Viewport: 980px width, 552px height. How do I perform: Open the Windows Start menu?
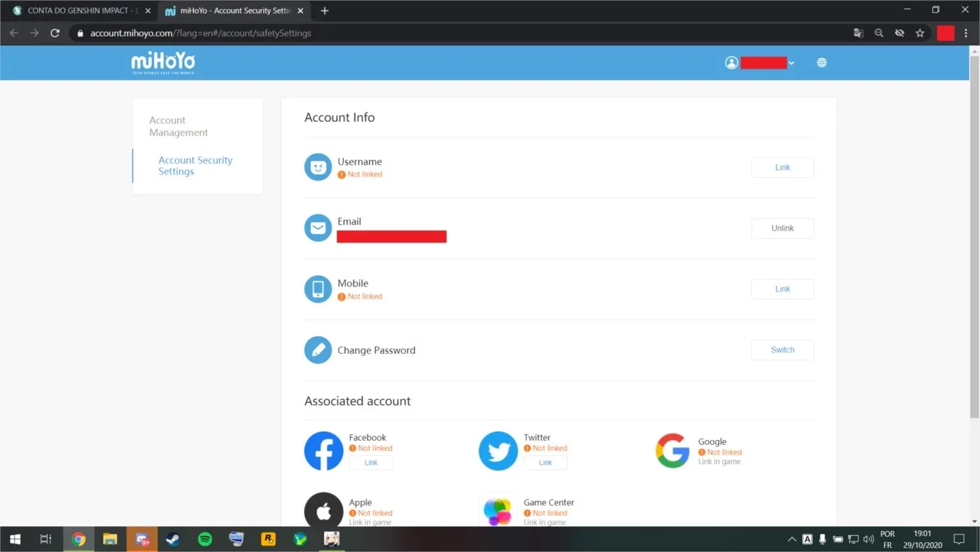coord(15,539)
